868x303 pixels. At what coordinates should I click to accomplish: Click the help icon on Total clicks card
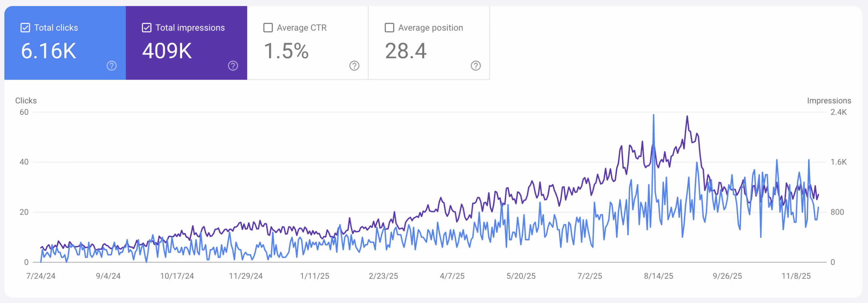click(x=112, y=66)
